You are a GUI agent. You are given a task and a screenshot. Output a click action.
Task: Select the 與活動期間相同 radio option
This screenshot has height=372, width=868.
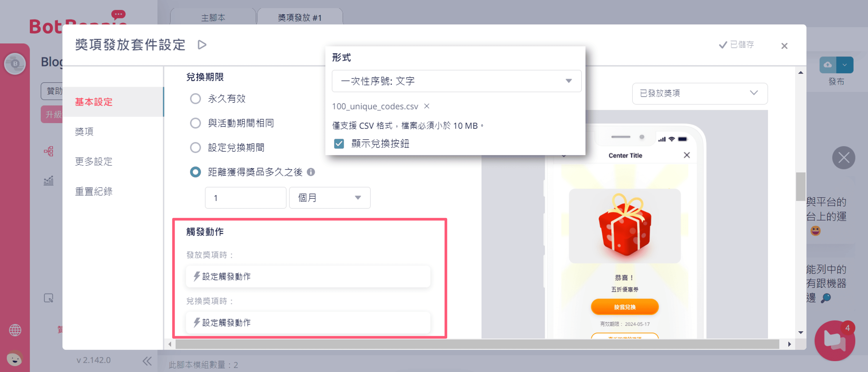[195, 123]
